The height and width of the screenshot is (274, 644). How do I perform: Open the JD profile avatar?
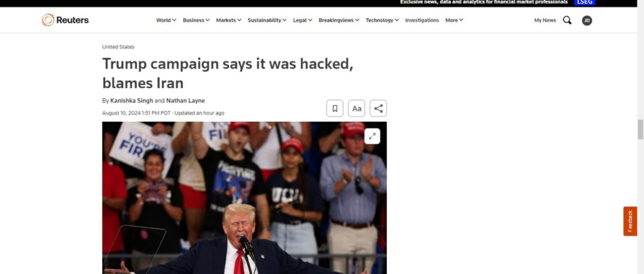[587, 21]
